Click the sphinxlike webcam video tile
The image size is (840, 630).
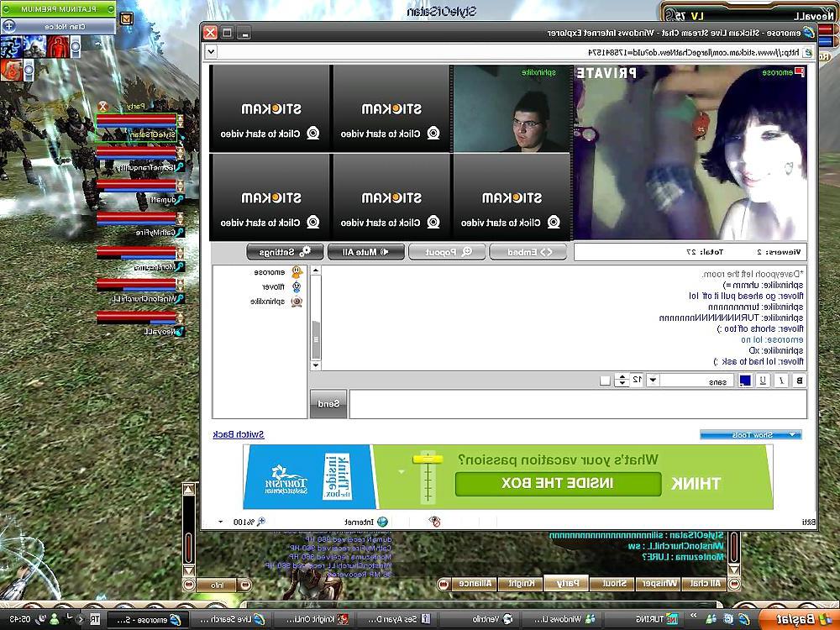point(512,108)
